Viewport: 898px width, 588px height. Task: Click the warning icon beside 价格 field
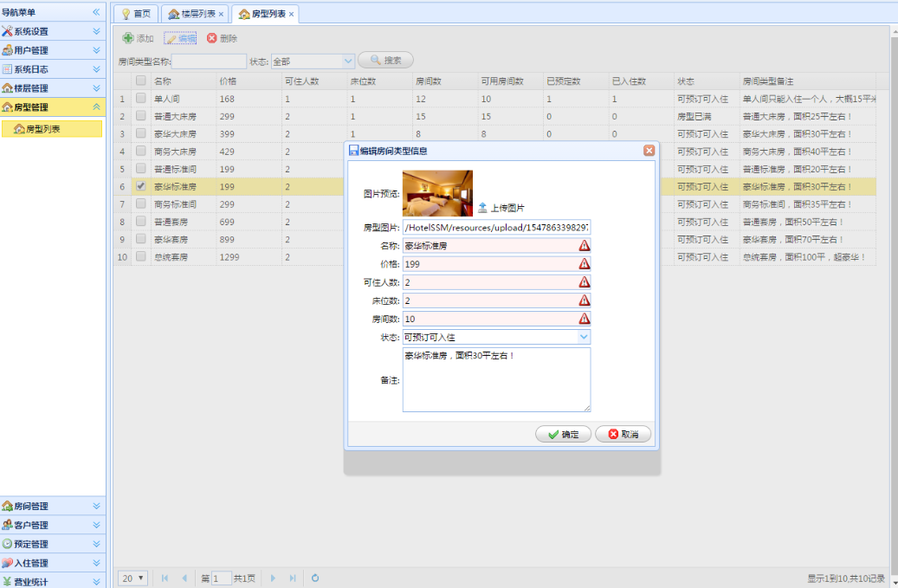585,264
